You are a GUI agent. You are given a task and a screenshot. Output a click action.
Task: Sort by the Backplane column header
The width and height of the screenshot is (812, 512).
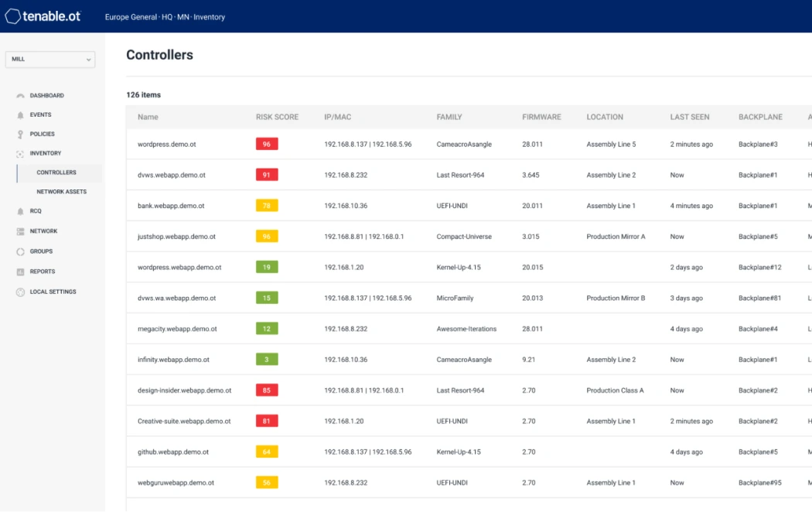760,117
